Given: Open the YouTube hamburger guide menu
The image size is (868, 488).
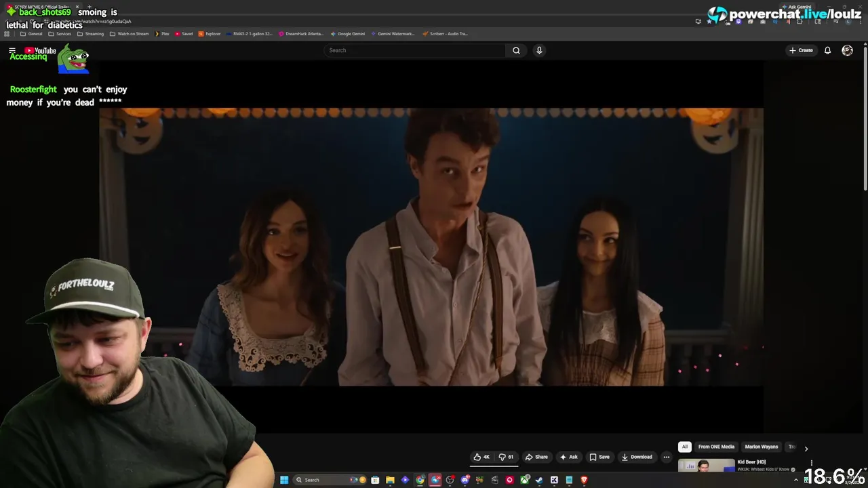Looking at the screenshot, I should [12, 51].
